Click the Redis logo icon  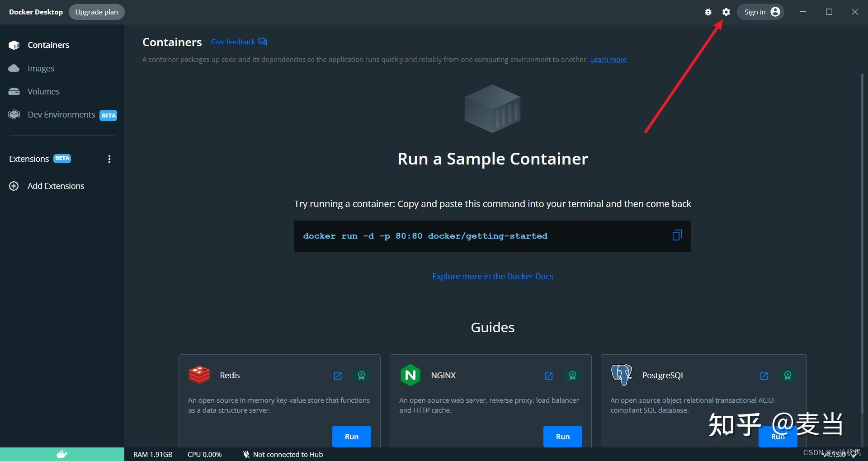tap(199, 375)
